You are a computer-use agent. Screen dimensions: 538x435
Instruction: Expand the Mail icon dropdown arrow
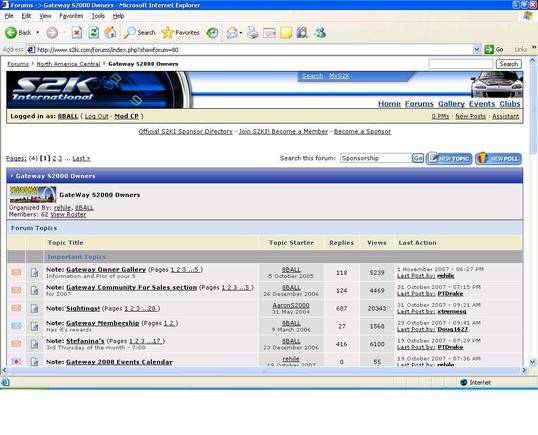241,33
